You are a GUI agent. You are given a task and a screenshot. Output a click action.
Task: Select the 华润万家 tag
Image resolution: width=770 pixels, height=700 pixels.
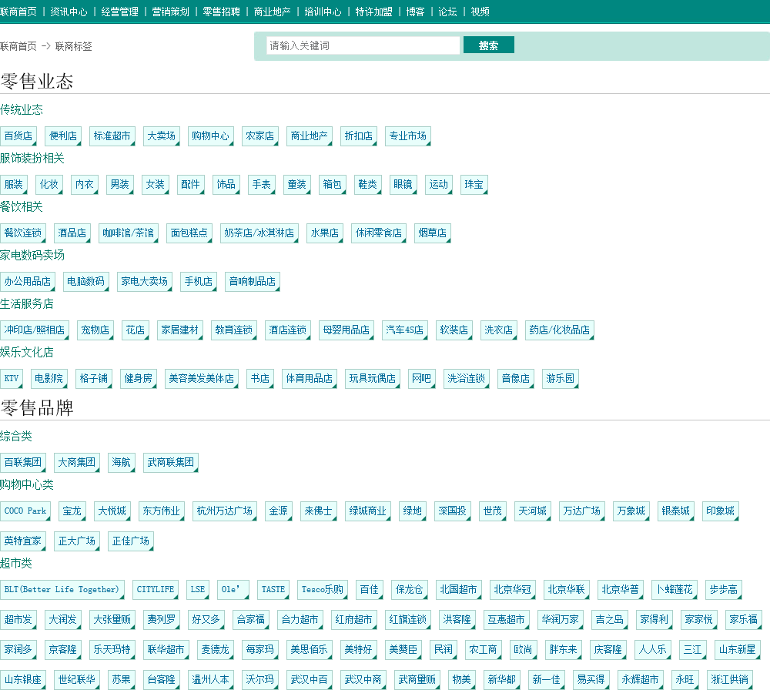click(560, 620)
